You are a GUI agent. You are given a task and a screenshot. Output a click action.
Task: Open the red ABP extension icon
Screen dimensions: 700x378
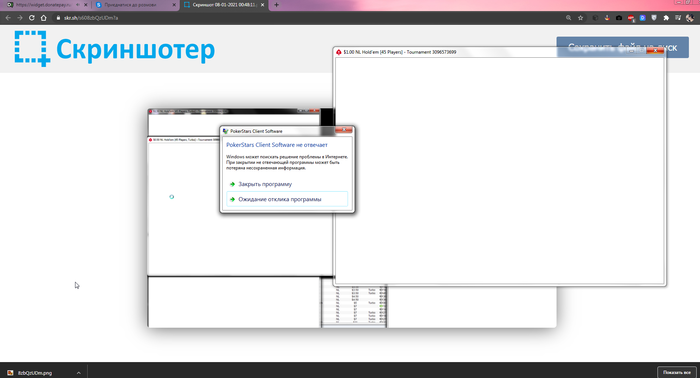pyautogui.click(x=631, y=18)
